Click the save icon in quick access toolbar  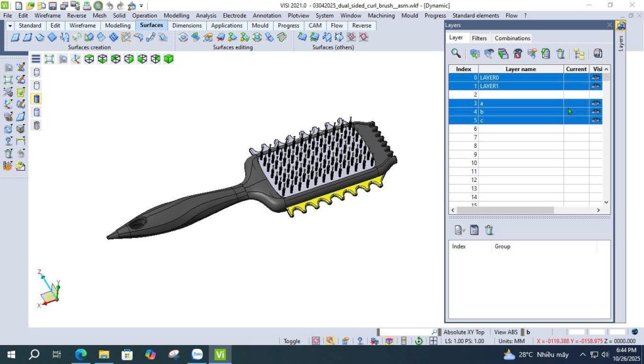52,6
